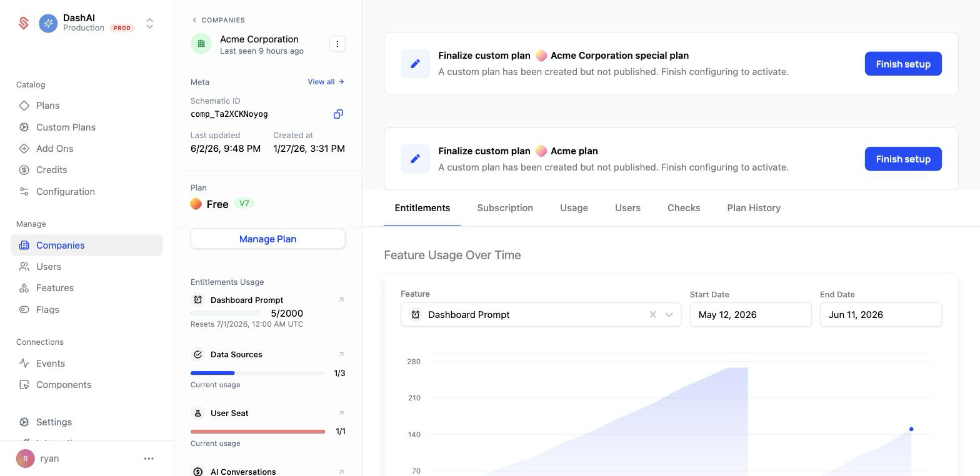This screenshot has width=980, height=476.
Task: Click the Credits coin icon
Action: point(24,170)
